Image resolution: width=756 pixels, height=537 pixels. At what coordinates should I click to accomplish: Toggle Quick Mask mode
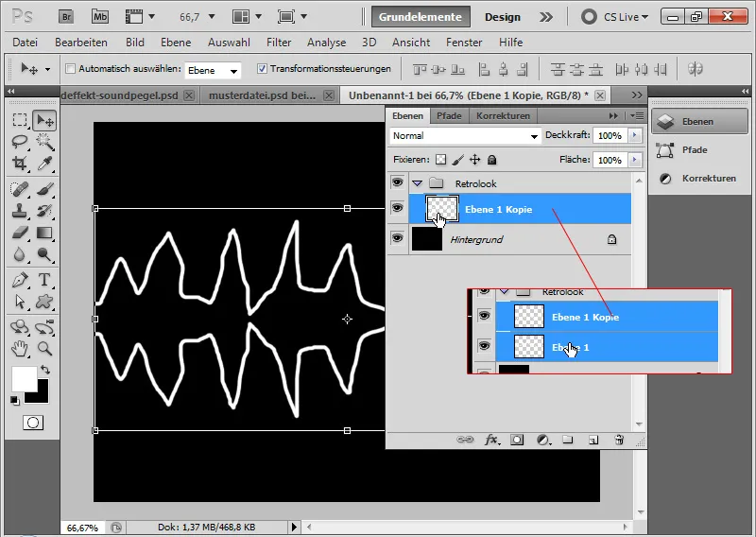33,423
